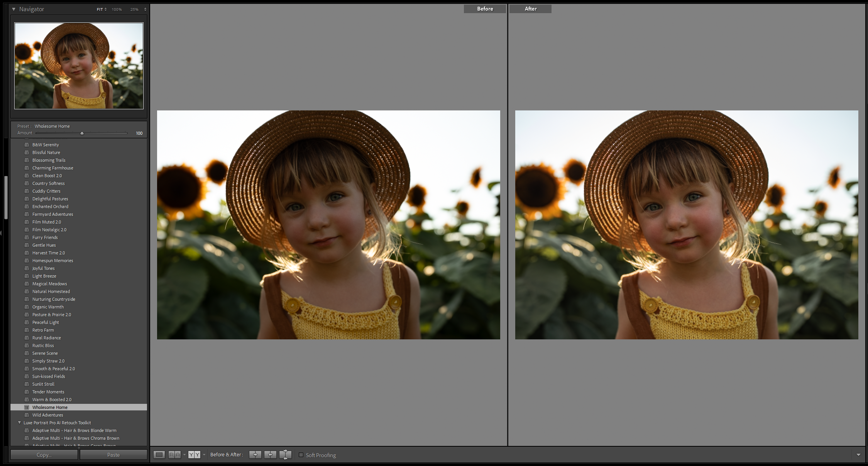The height and width of the screenshot is (466, 868).
Task: Select the Y|Y Before/After view icon
Action: [x=194, y=454]
